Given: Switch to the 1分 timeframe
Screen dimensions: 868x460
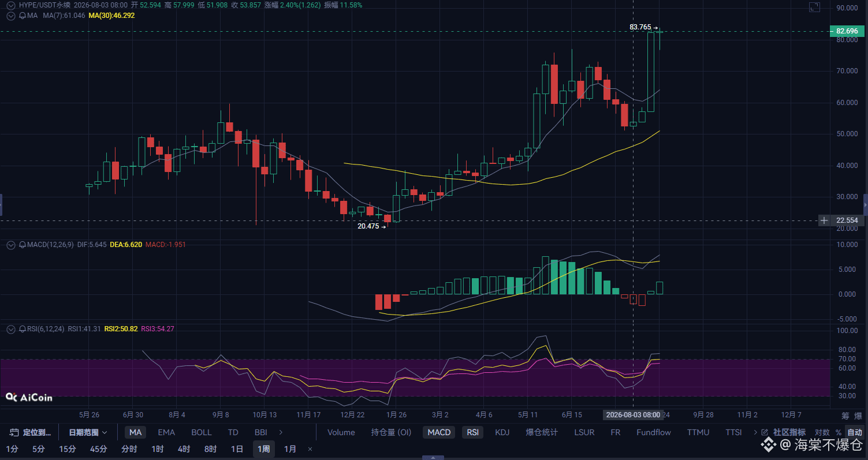Looking at the screenshot, I should tap(12, 449).
